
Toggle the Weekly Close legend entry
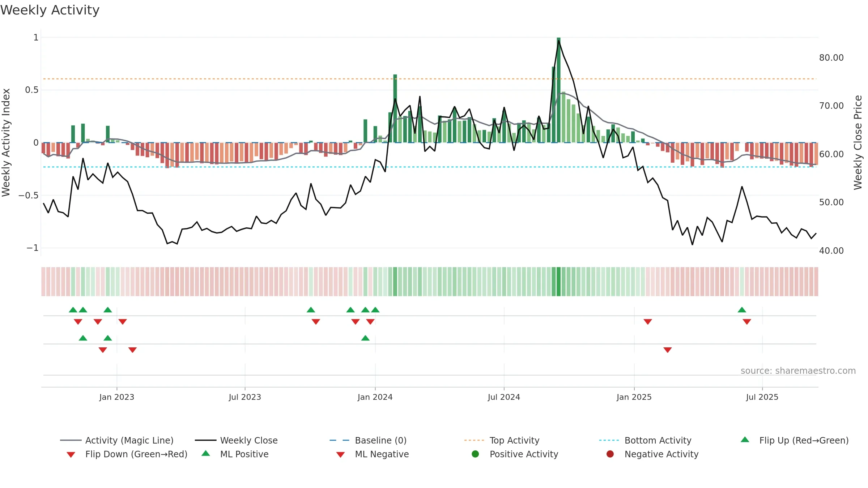[236, 440]
